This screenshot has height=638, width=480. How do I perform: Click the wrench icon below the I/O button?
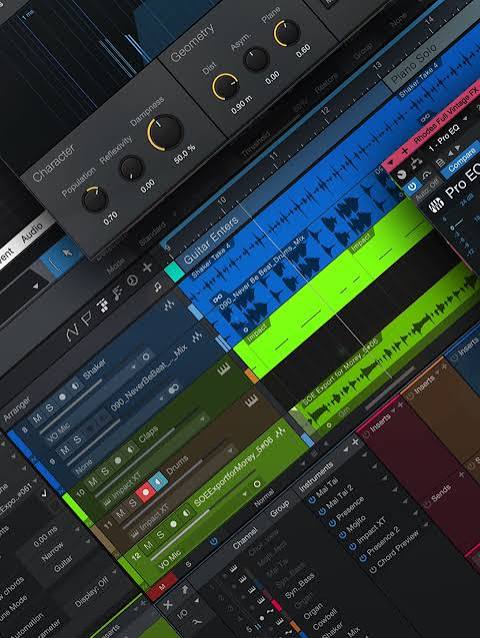click(x=196, y=622)
